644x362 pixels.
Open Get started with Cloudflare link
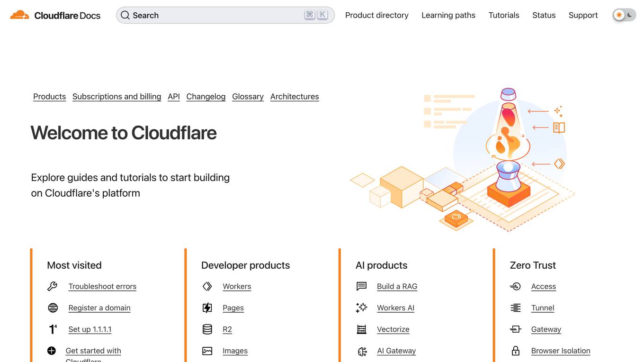pos(93,354)
